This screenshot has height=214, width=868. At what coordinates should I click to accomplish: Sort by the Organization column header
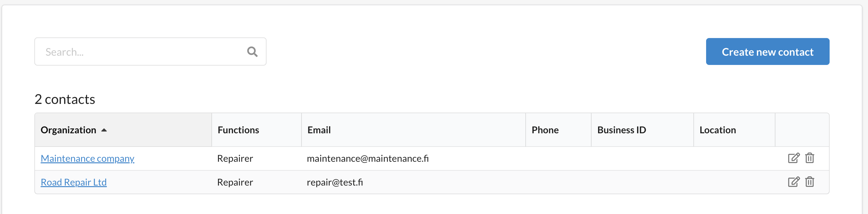tap(68, 130)
